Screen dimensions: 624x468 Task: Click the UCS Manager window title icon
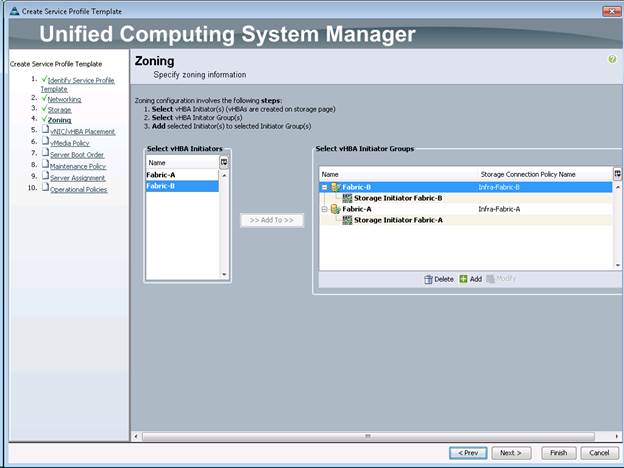click(x=15, y=11)
